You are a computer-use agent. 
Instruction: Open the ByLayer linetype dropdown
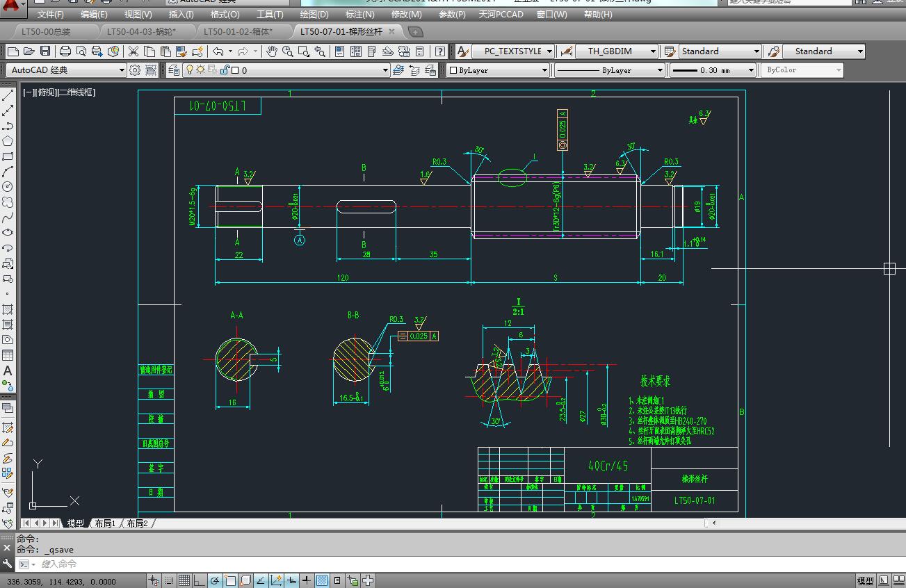tap(609, 70)
